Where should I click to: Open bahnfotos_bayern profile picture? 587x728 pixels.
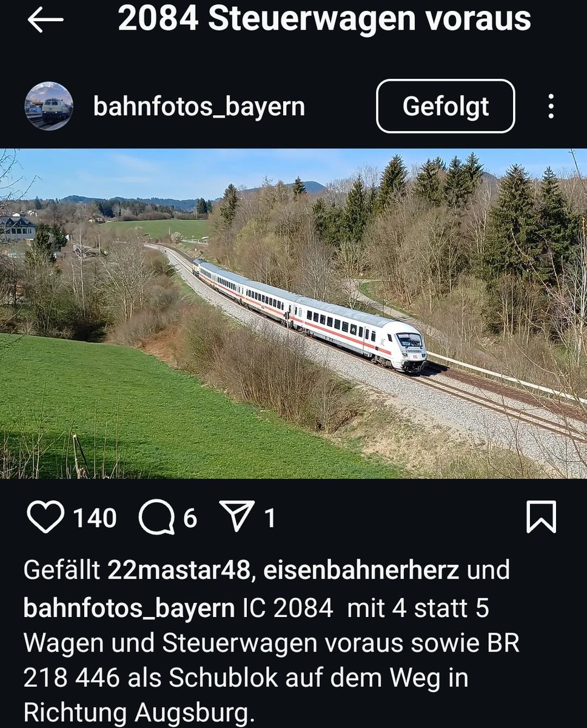(x=49, y=106)
